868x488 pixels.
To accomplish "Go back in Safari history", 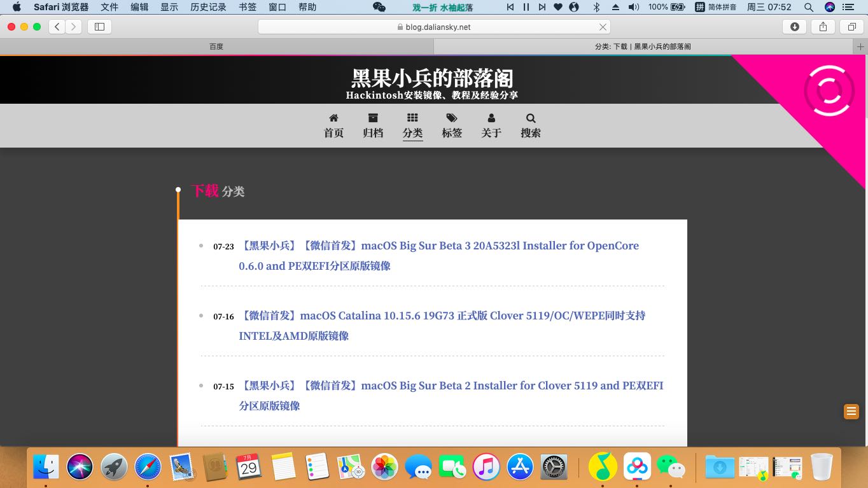I will (57, 27).
